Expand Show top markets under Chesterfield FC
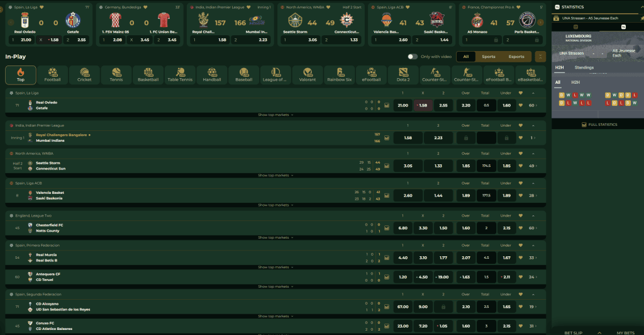644x335 pixels. click(x=275, y=237)
